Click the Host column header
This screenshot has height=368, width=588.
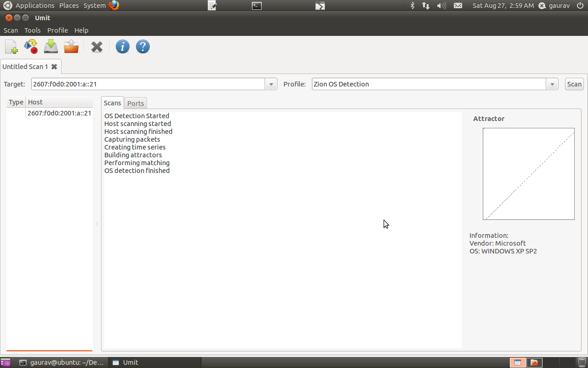(x=59, y=102)
